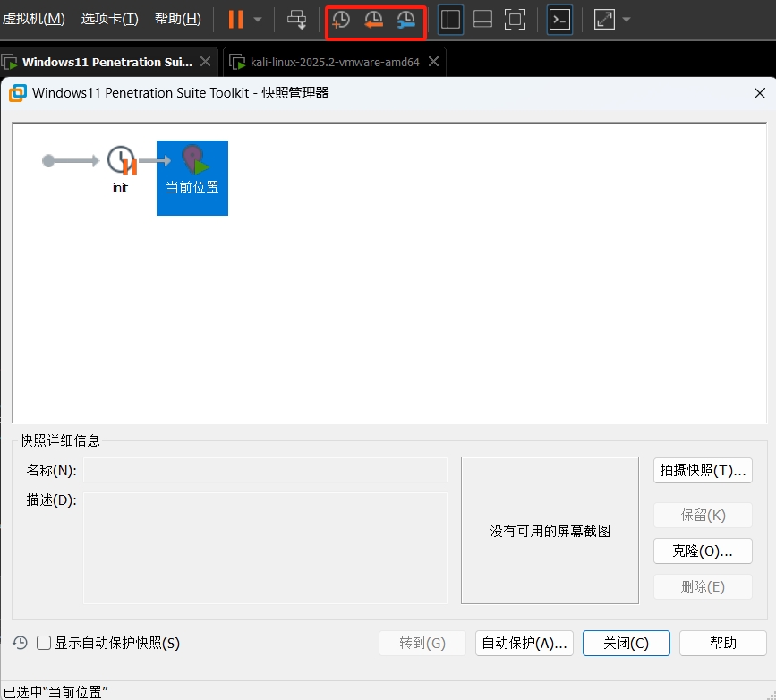Open the pause button dropdown arrow
Viewport: 776px width, 700px height.
[x=257, y=19]
